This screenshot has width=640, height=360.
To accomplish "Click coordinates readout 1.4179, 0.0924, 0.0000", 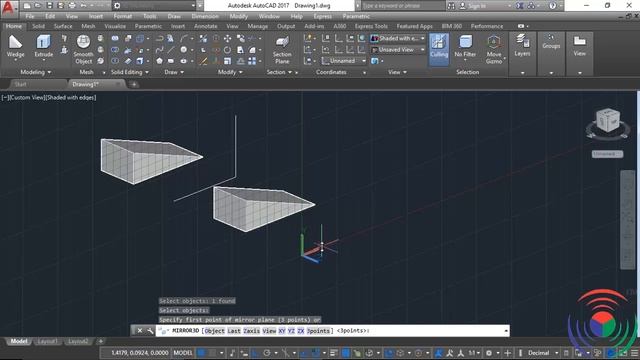I will point(140,353).
